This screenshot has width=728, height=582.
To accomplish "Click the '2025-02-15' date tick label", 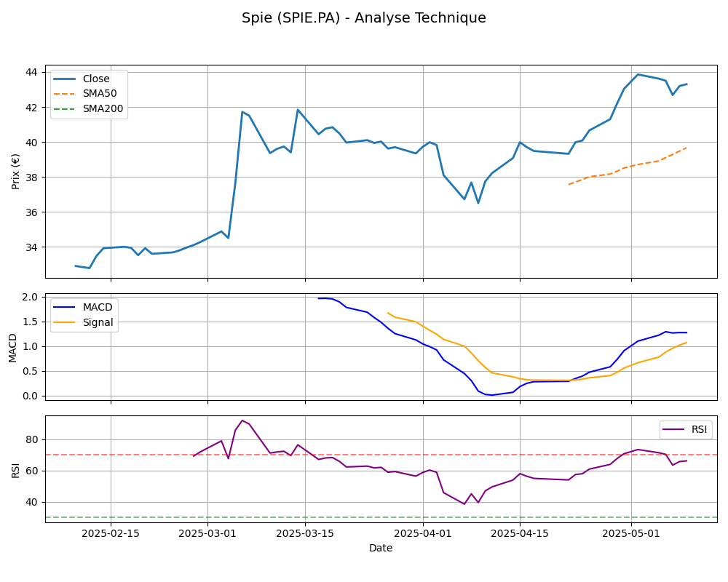I will click(x=111, y=533).
